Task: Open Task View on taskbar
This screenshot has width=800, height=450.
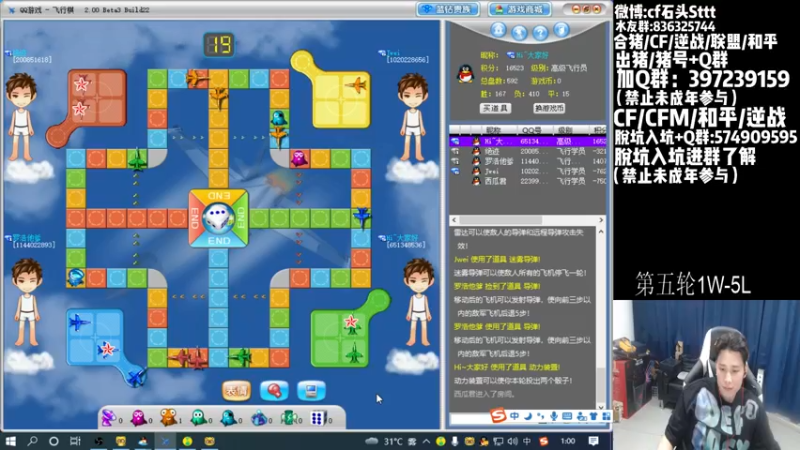Action: pyautogui.click(x=76, y=441)
